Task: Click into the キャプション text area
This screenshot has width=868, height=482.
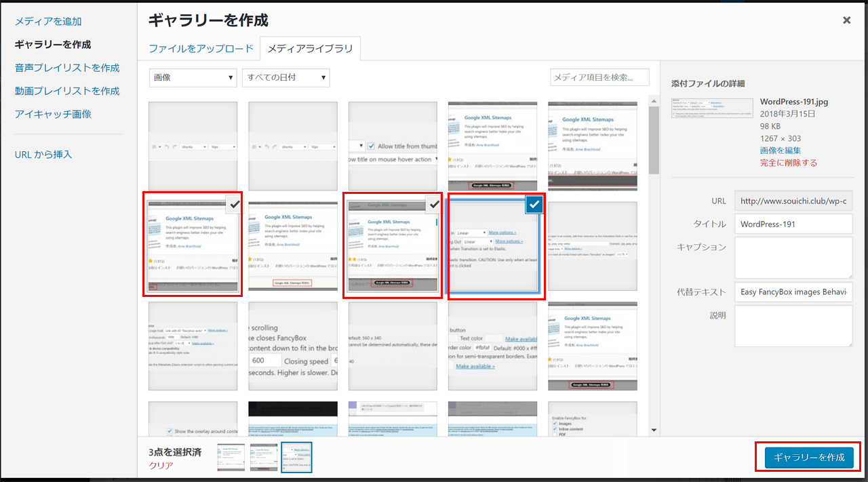Action: [793, 258]
